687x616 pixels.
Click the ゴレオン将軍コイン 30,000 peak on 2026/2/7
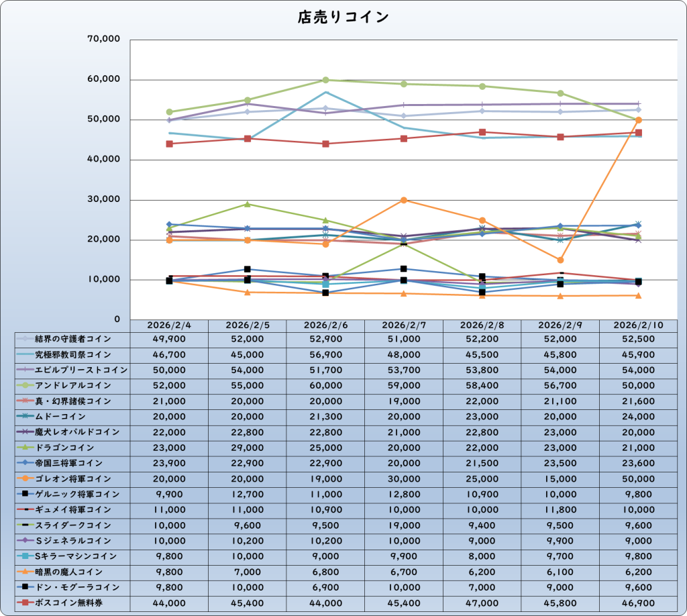point(404,200)
